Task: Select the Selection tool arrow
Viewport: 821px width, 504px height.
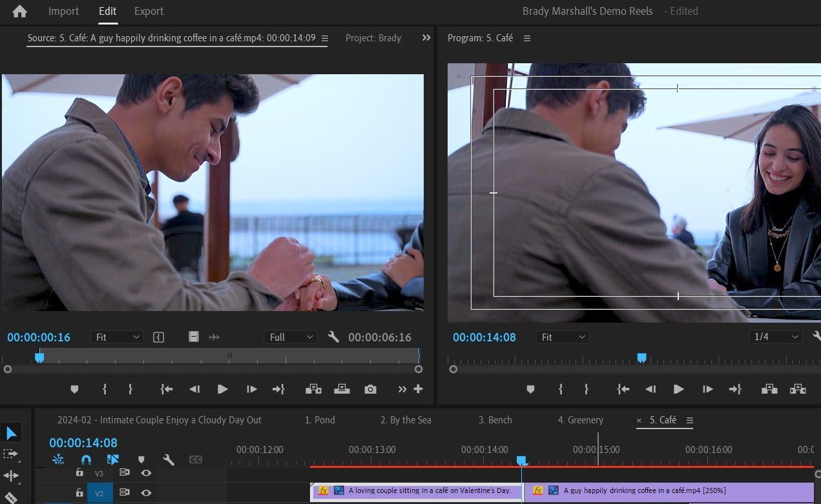Action: point(12,433)
